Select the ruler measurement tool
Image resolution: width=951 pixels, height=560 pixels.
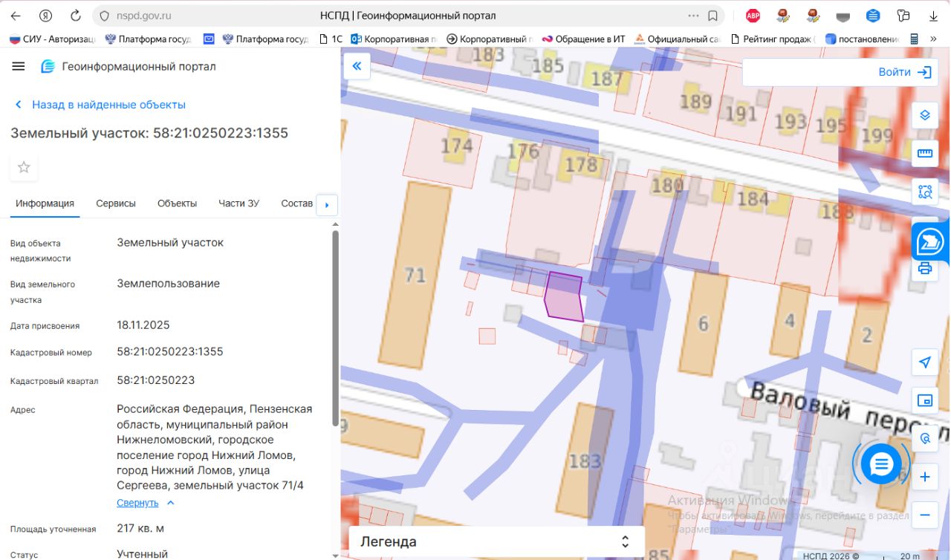[x=925, y=153]
